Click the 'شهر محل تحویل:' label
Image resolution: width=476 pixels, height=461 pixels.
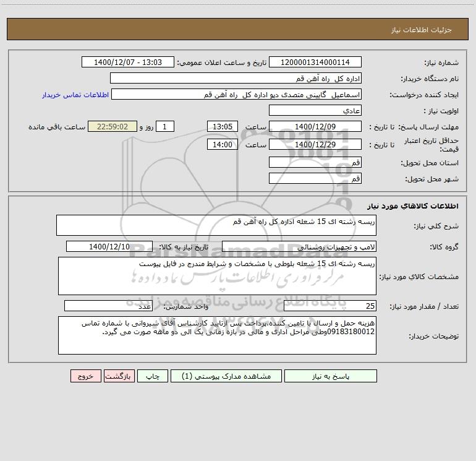[432, 179]
